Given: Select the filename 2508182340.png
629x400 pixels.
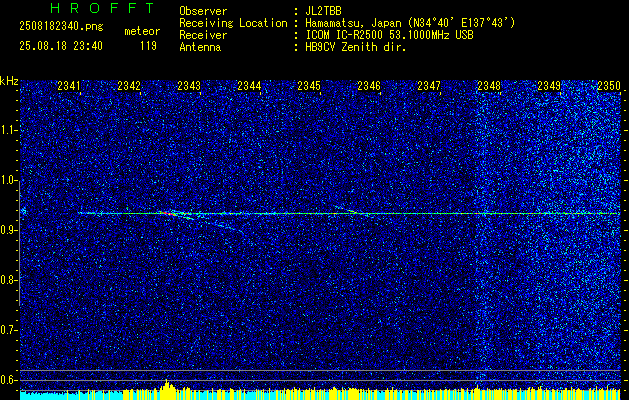Looking at the screenshot, I should 61,27.
